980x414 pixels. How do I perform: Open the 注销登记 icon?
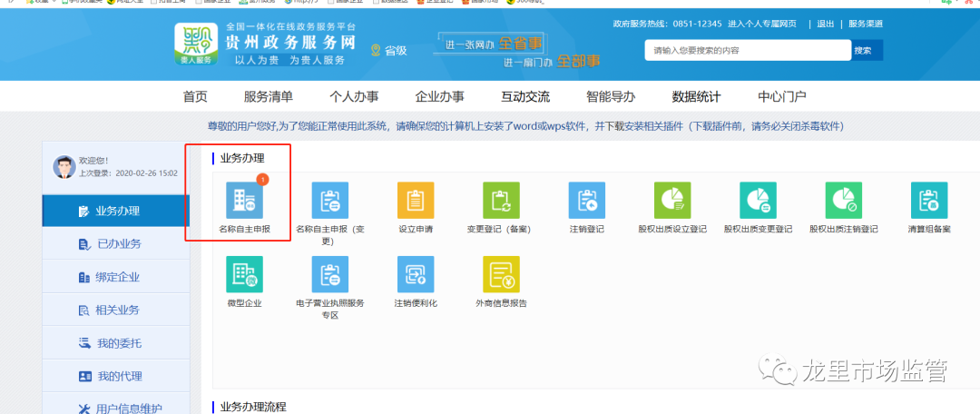pos(587,201)
